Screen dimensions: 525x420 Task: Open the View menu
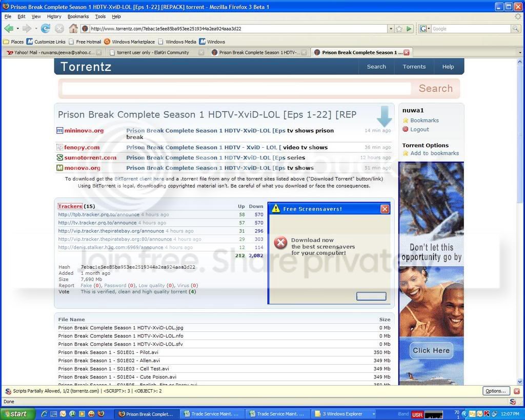[x=36, y=16]
